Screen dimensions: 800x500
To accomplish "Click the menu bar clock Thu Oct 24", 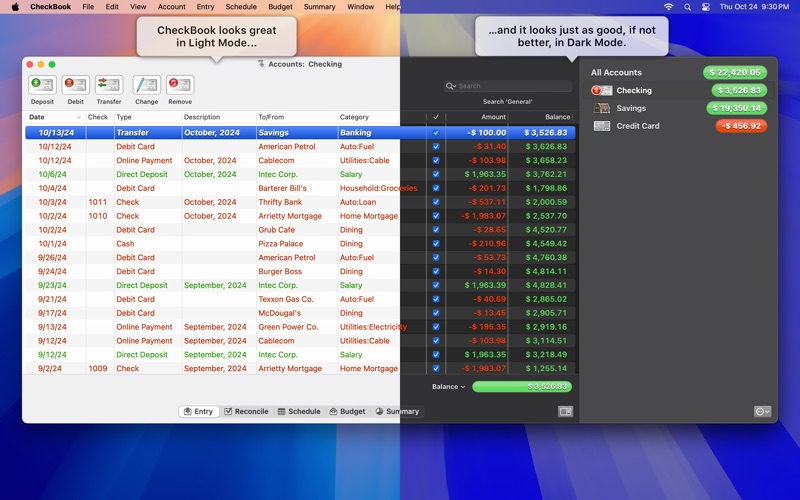I will pos(754,7).
